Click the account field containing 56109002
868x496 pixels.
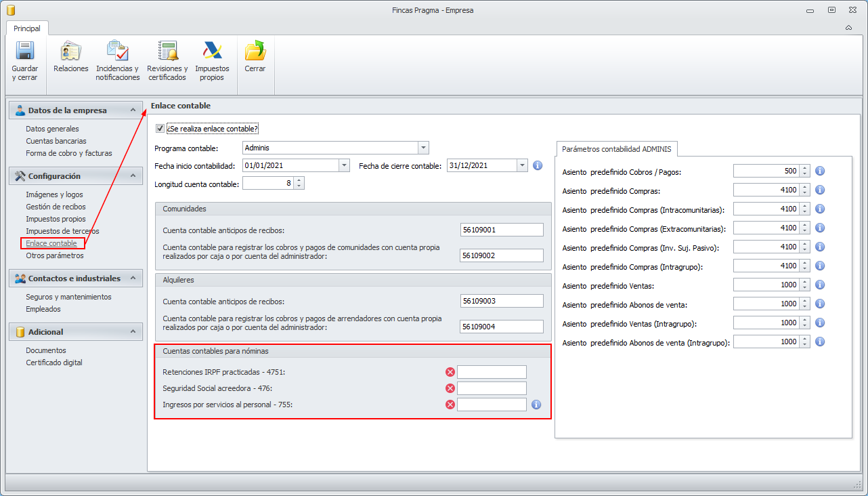click(x=502, y=255)
